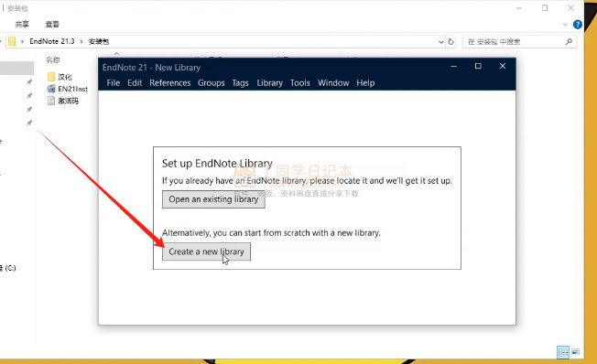Open the Groups menu
Image resolution: width=597 pixels, height=364 pixels.
pyautogui.click(x=212, y=83)
